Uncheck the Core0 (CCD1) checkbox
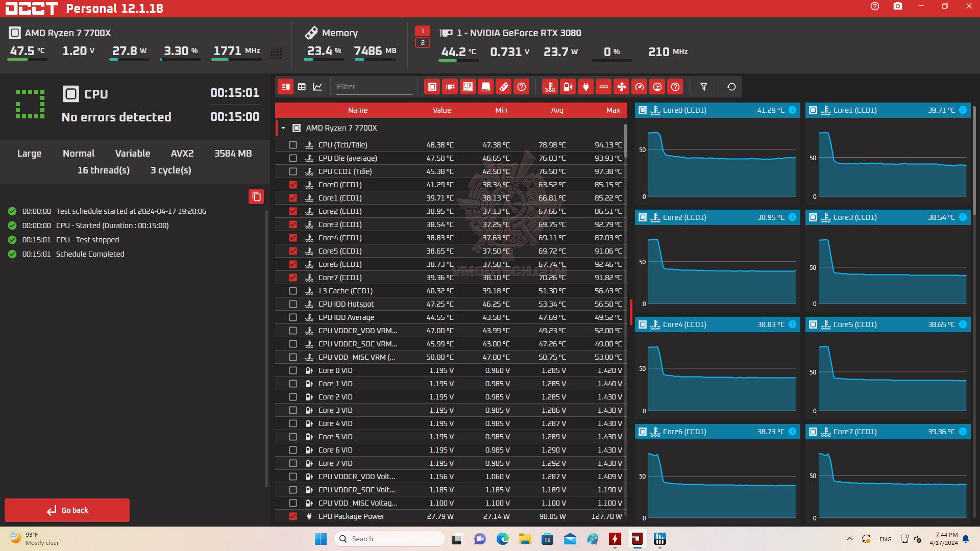 pyautogui.click(x=293, y=185)
